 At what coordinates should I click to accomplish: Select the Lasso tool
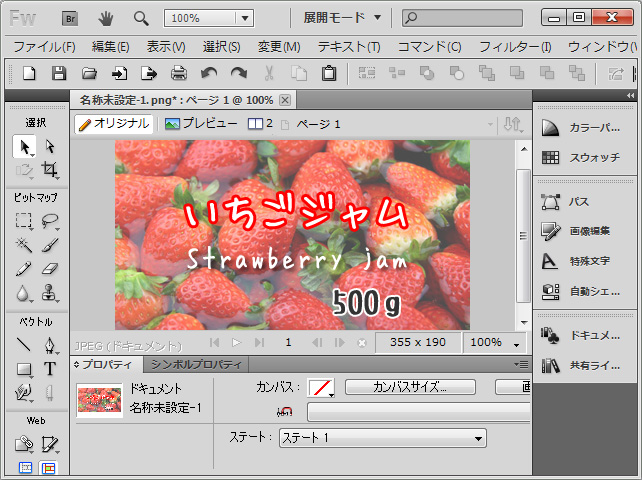coord(50,221)
